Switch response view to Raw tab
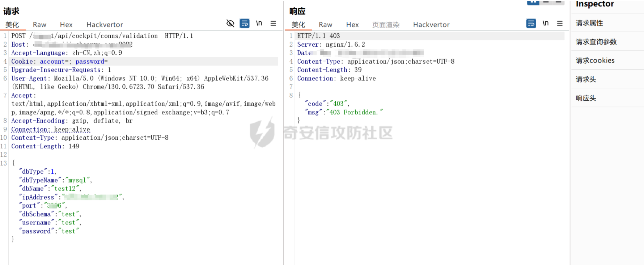The width and height of the screenshot is (644, 265). (326, 25)
